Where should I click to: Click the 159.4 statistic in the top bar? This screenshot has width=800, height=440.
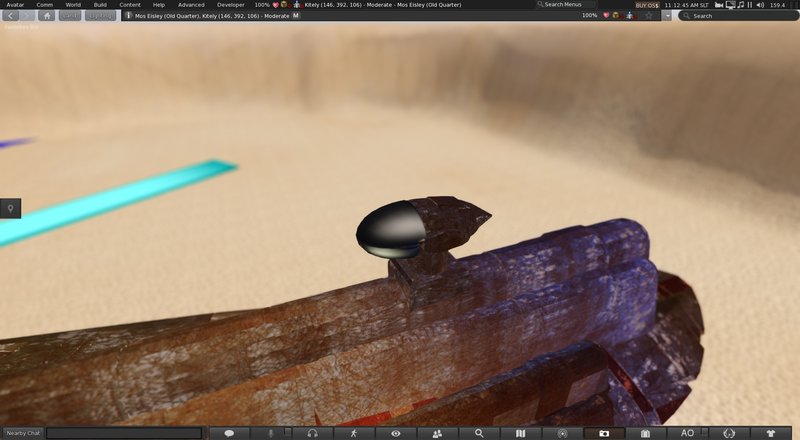tap(778, 5)
